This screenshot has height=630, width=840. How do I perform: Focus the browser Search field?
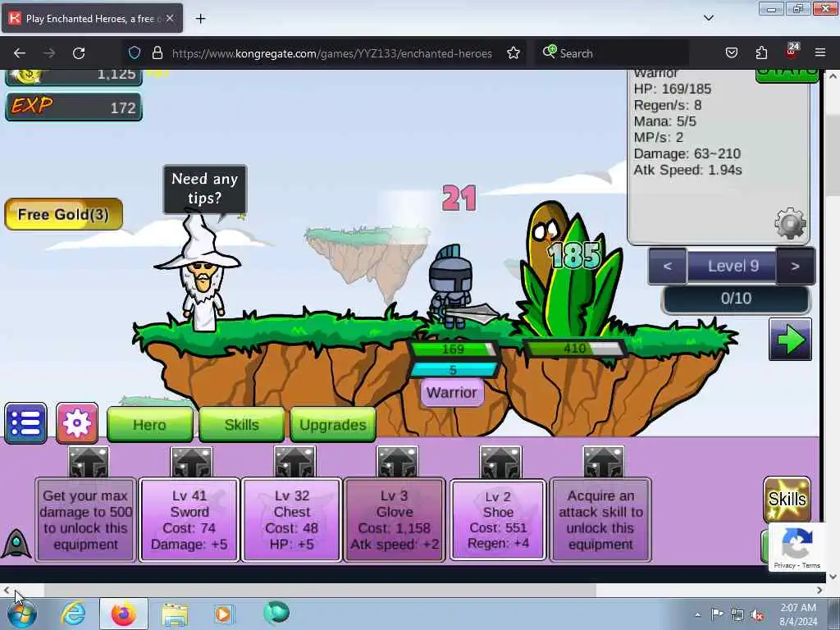tap(610, 53)
